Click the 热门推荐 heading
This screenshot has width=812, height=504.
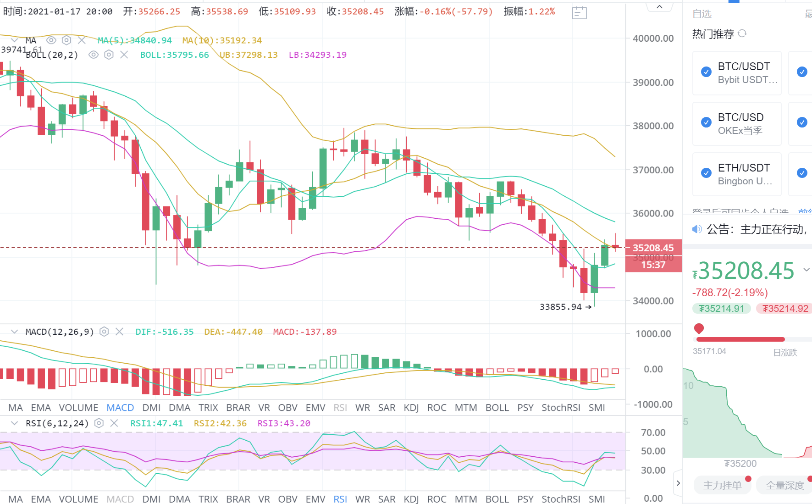[x=713, y=34]
